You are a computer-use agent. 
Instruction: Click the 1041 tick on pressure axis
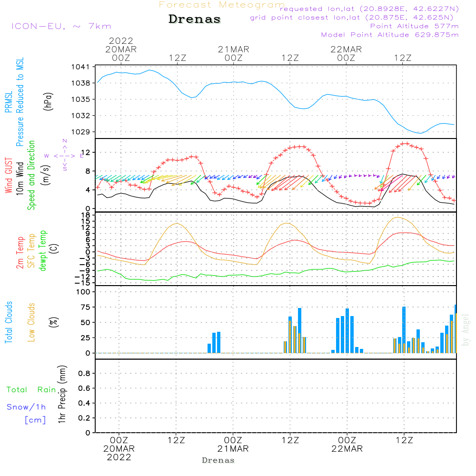(x=83, y=67)
